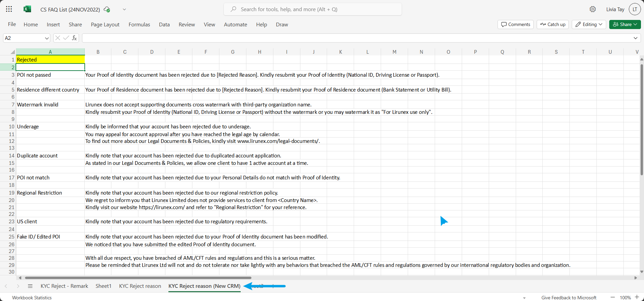Screen dimensions: 644x301
Task: Click in the search tools box
Action: [313, 9]
